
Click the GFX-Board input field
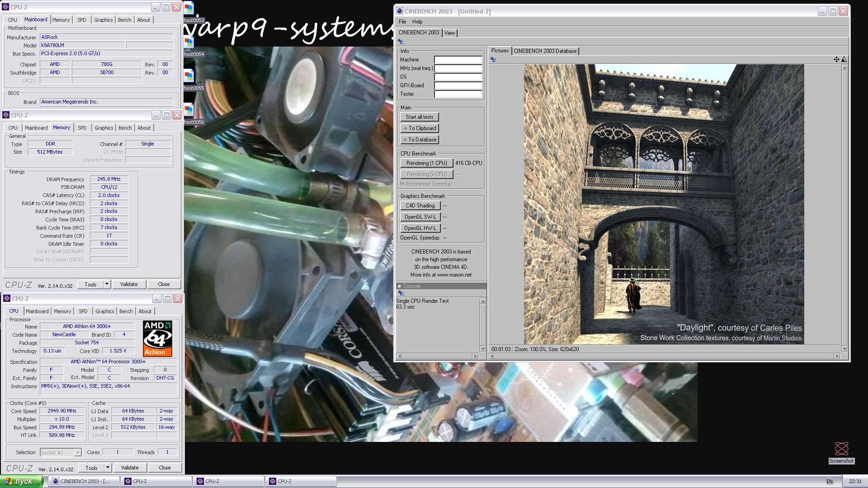click(x=458, y=85)
